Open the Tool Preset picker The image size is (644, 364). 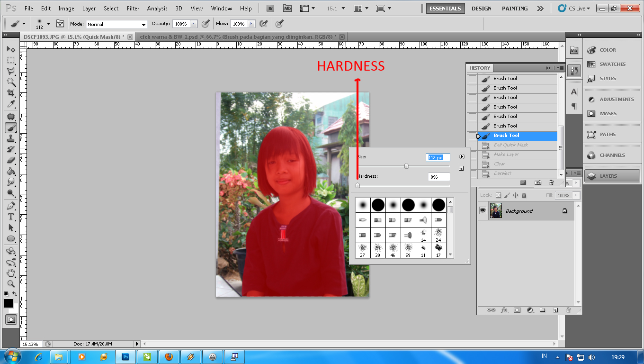[18, 24]
